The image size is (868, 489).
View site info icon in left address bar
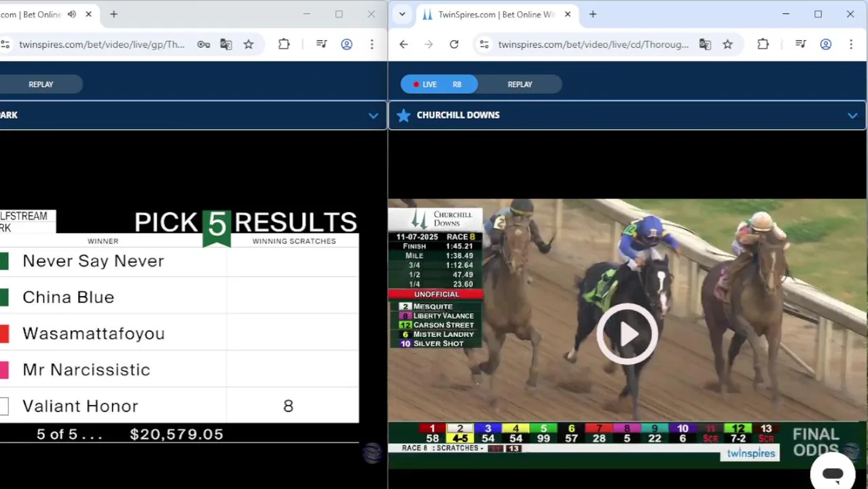tap(5, 44)
